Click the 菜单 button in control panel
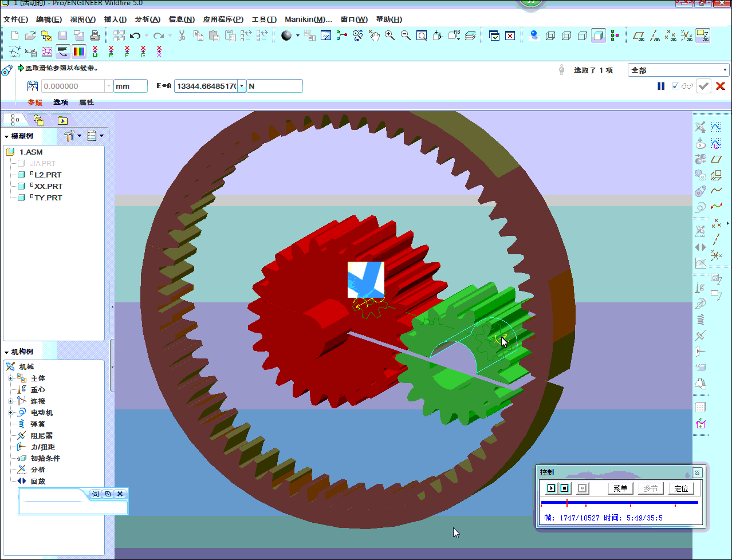The image size is (732, 560). click(620, 488)
